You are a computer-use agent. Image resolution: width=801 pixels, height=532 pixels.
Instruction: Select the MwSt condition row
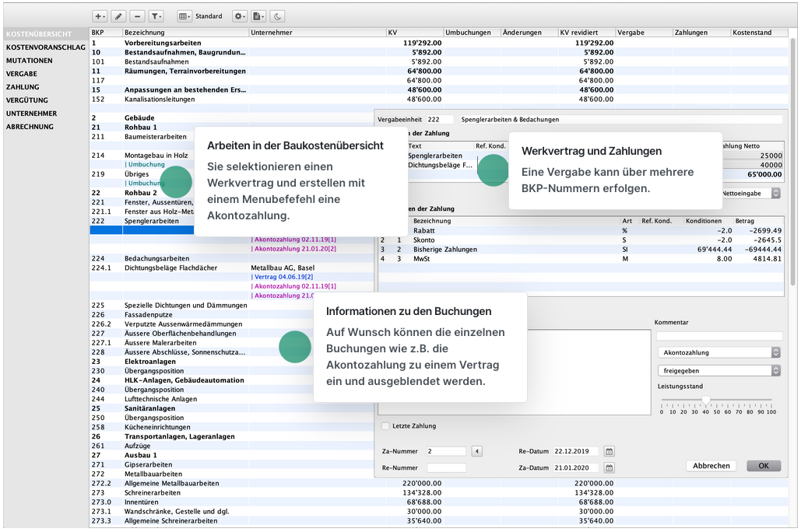[x=581, y=259]
